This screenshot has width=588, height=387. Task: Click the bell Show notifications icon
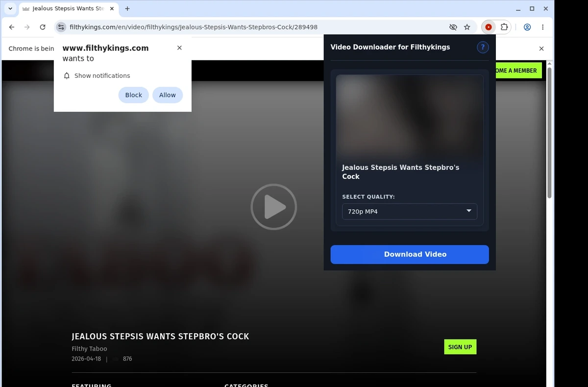(x=67, y=75)
